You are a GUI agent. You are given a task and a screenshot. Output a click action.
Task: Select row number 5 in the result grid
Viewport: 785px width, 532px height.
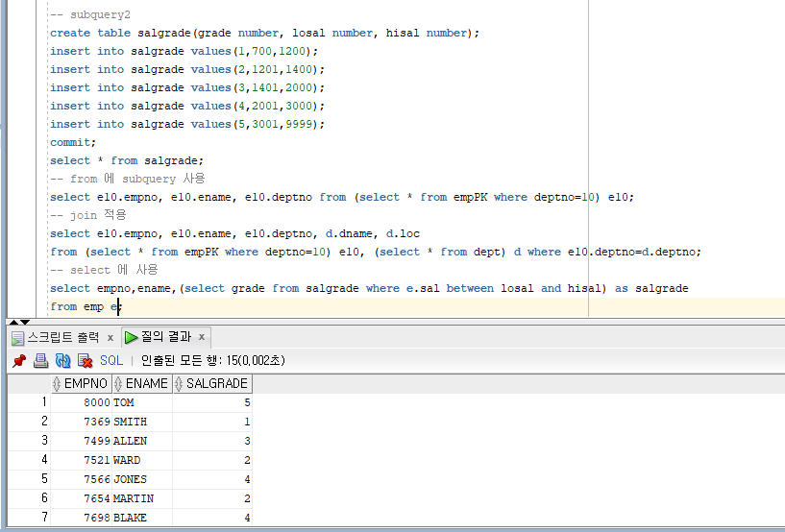(30, 479)
